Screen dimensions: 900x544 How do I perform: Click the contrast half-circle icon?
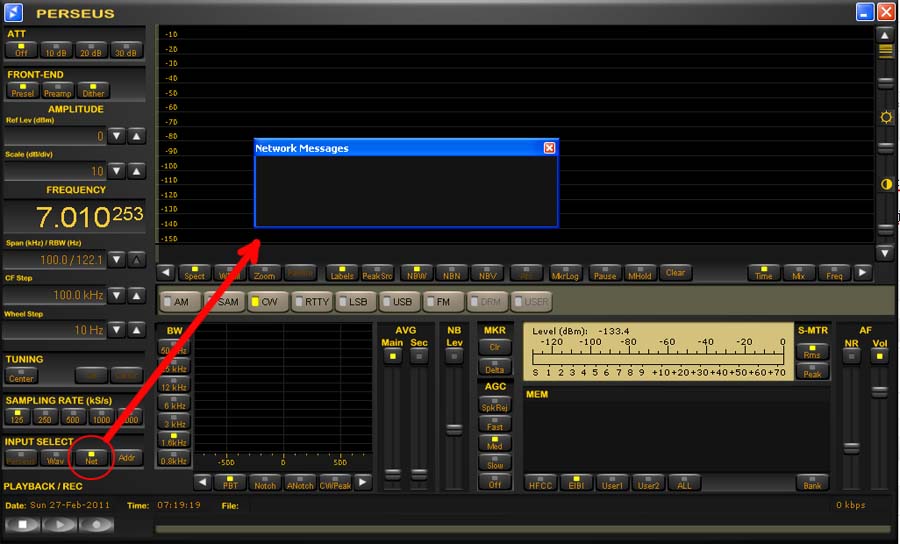pyautogui.click(x=886, y=184)
